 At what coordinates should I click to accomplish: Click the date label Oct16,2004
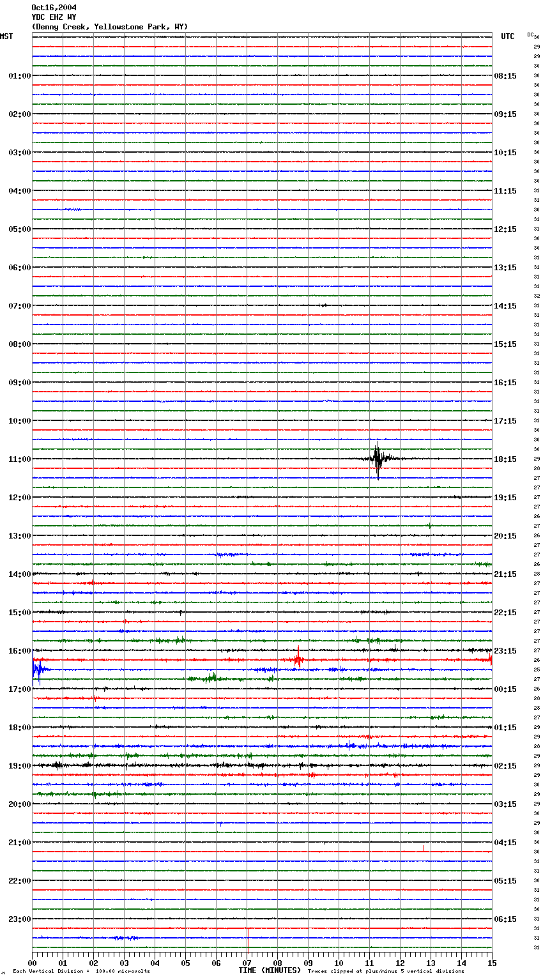click(54, 8)
